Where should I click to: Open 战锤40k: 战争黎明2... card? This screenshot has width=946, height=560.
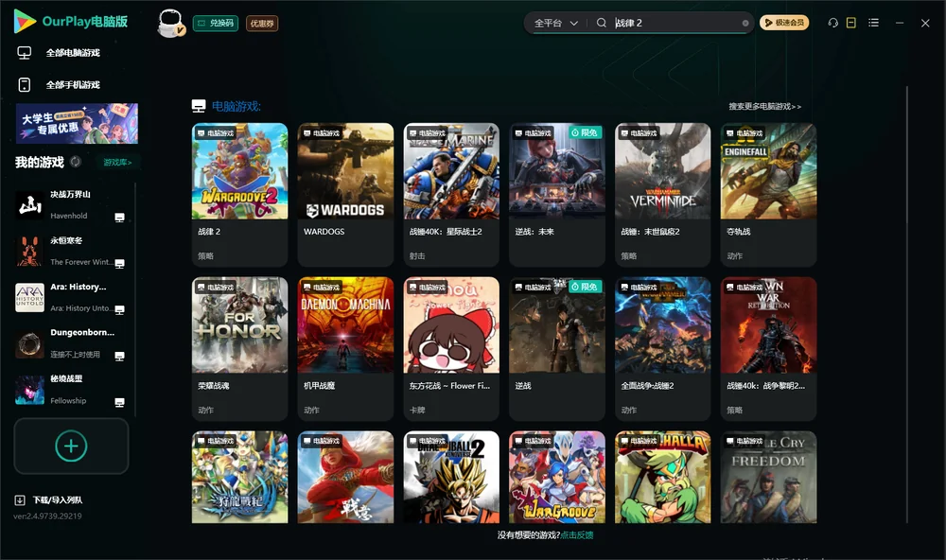click(768, 348)
